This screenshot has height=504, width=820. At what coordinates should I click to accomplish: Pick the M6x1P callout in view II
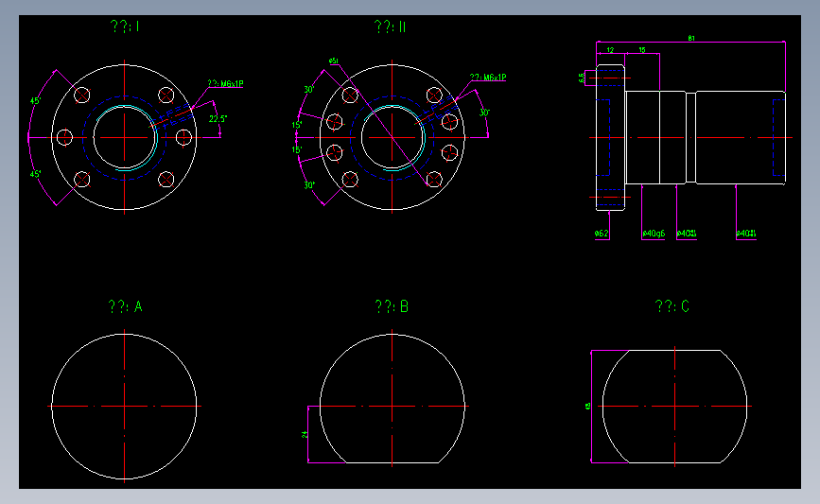(x=488, y=78)
